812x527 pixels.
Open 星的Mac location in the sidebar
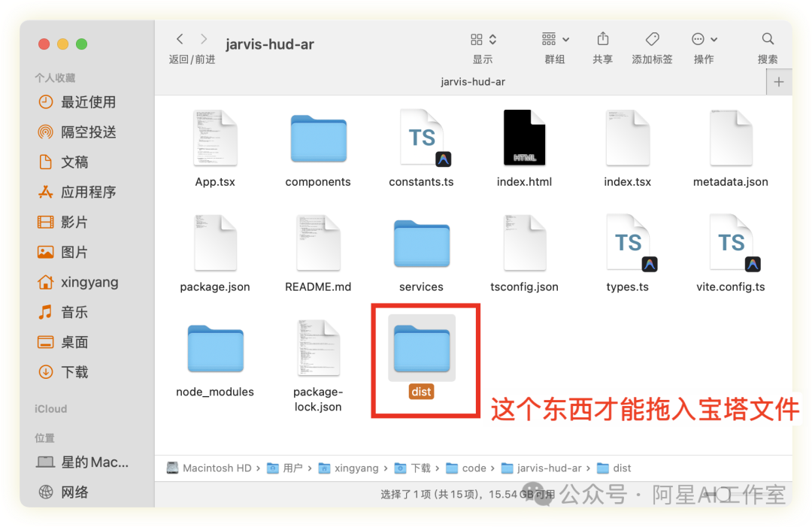83,462
